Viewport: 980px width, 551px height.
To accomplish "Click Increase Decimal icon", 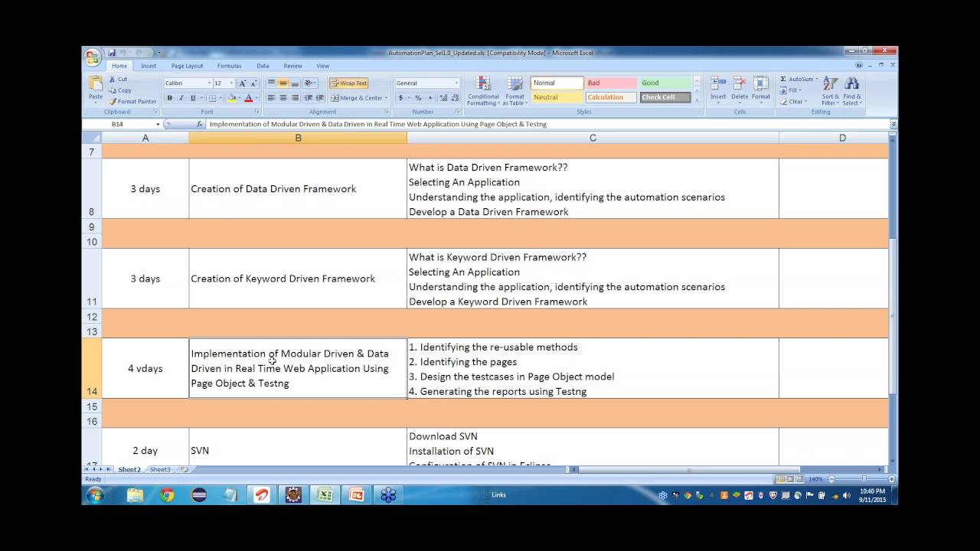I will coord(446,98).
